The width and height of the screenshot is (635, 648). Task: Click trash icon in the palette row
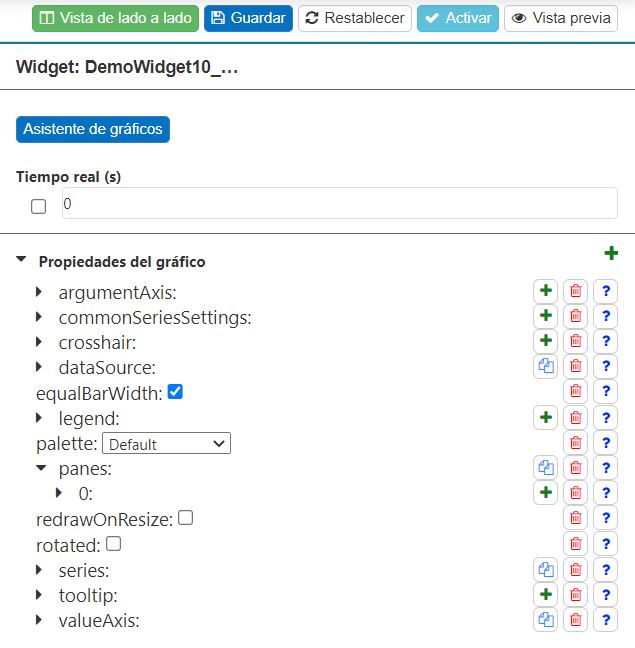coord(576,442)
